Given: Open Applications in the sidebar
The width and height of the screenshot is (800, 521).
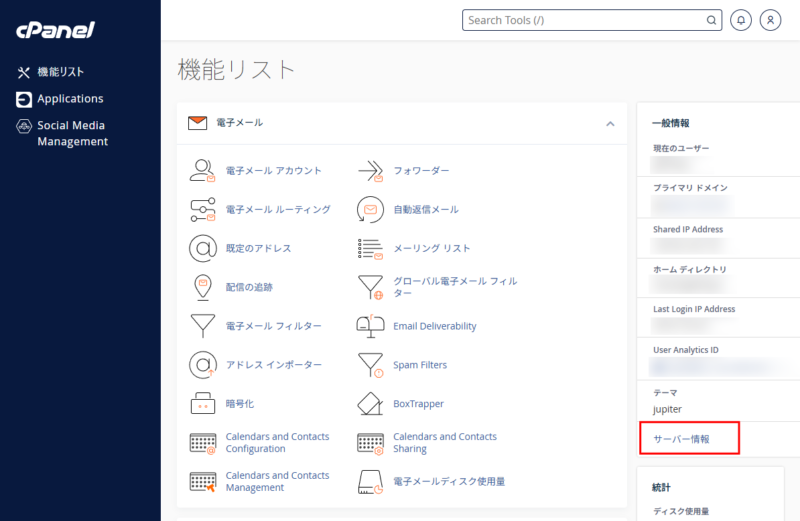Looking at the screenshot, I should (x=70, y=99).
